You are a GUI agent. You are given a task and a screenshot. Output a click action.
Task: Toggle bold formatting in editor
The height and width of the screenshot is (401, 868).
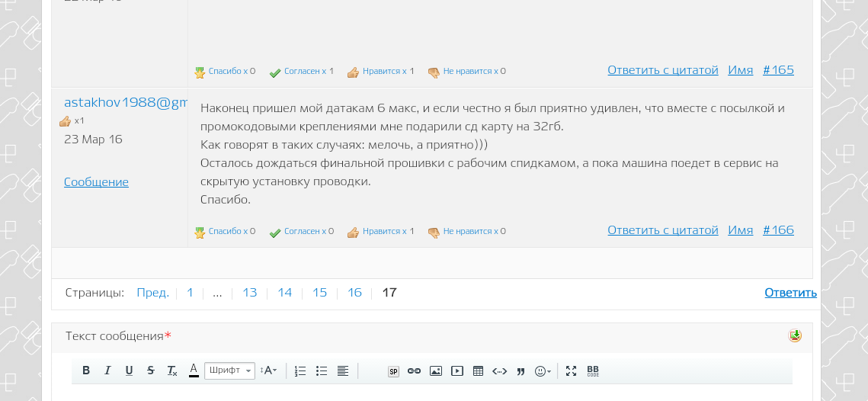[x=86, y=371]
